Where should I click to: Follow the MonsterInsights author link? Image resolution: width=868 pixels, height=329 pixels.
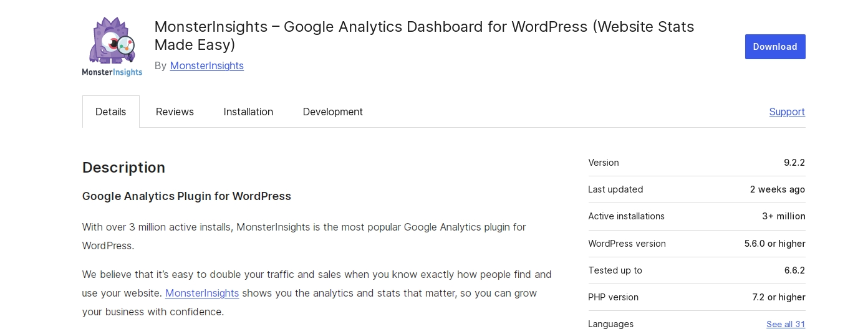pyautogui.click(x=207, y=65)
